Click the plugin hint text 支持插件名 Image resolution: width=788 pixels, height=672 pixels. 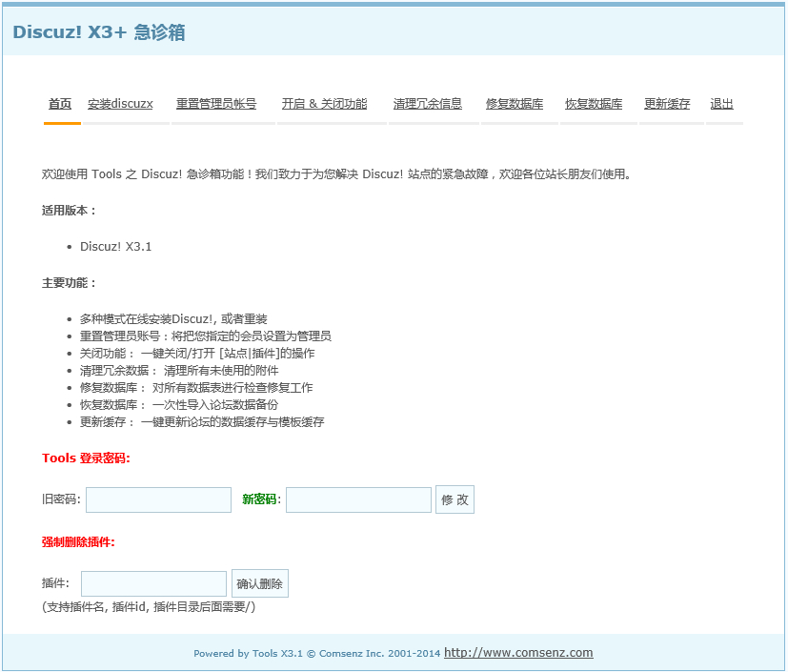click(149, 607)
